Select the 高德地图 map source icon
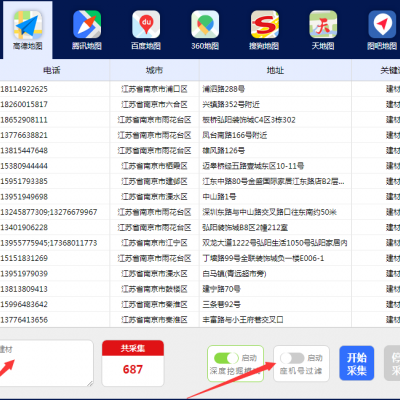The width and height of the screenshot is (400, 400). click(x=28, y=25)
